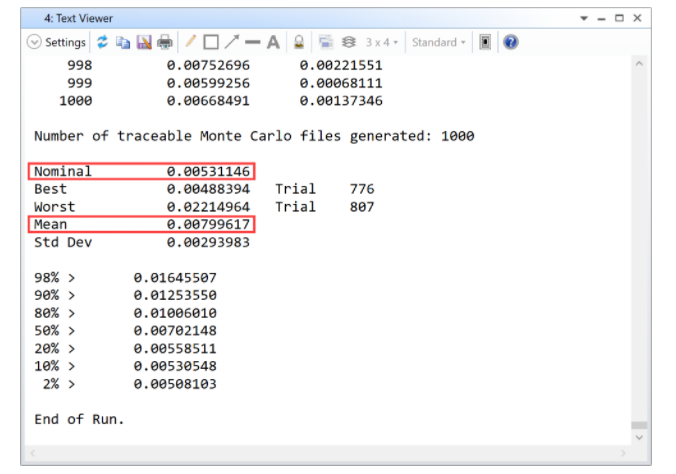The height and width of the screenshot is (474, 676).
Task: Click the 2% value 0.00508103
Action: pos(175,384)
